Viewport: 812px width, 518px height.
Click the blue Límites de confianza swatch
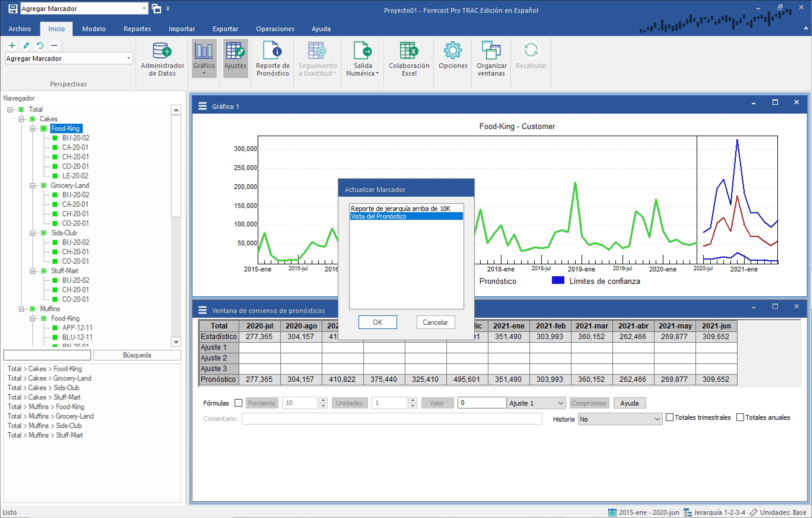[558, 280]
